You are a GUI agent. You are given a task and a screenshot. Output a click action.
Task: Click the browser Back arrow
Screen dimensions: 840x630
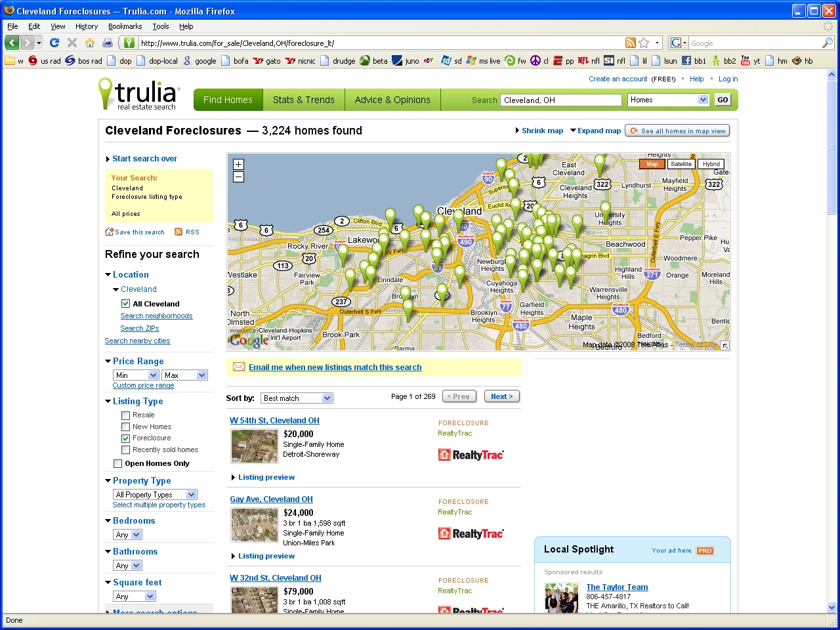click(12, 43)
